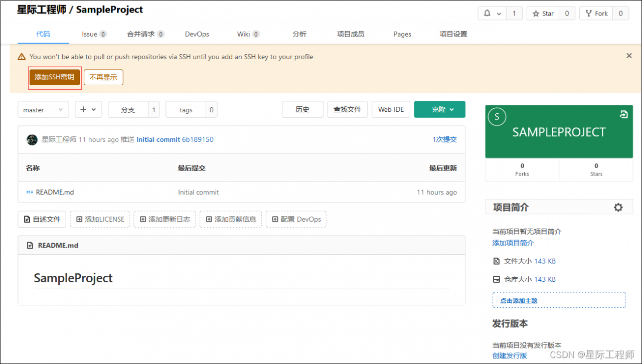Click the 不再显示 button

tap(103, 77)
